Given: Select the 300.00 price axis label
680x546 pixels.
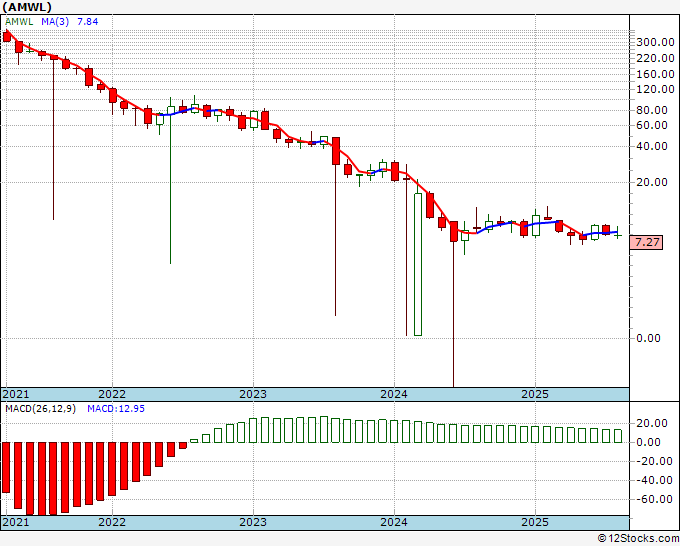Looking at the screenshot, I should (x=655, y=43).
